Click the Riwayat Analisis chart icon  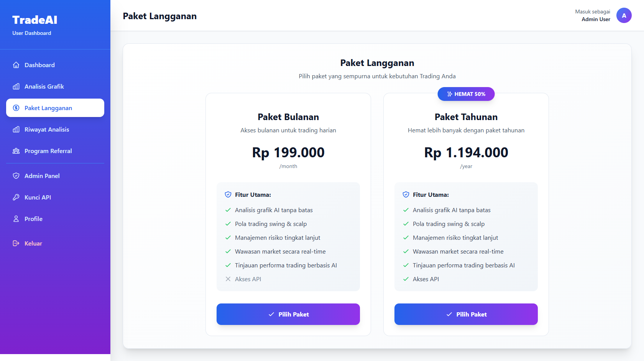(x=16, y=129)
